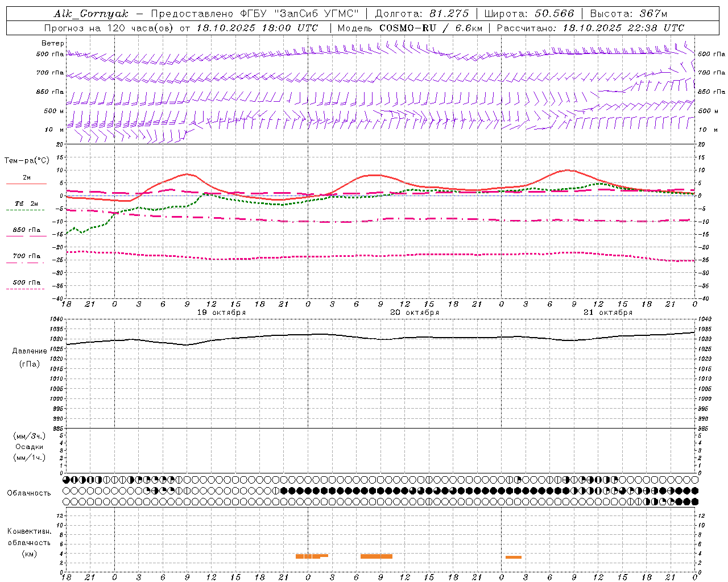The image size is (728, 582).
Task: Select the Высота: 367м text
Action: pos(629,14)
